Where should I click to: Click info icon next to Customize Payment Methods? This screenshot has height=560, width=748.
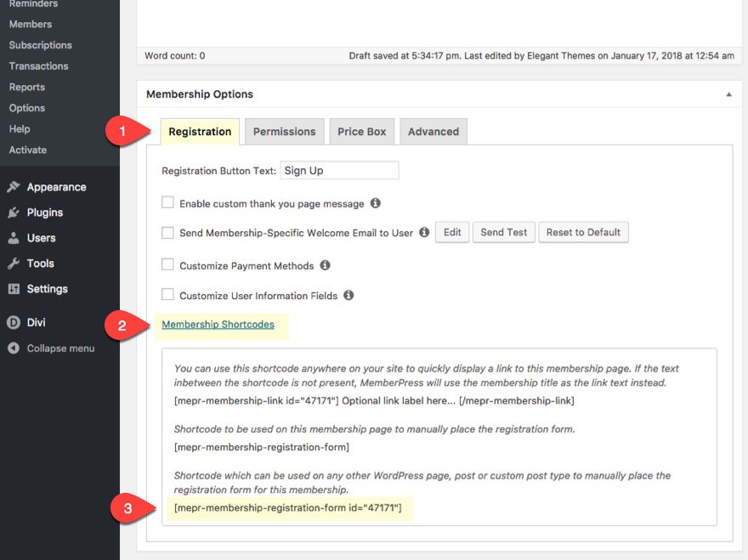(325, 265)
